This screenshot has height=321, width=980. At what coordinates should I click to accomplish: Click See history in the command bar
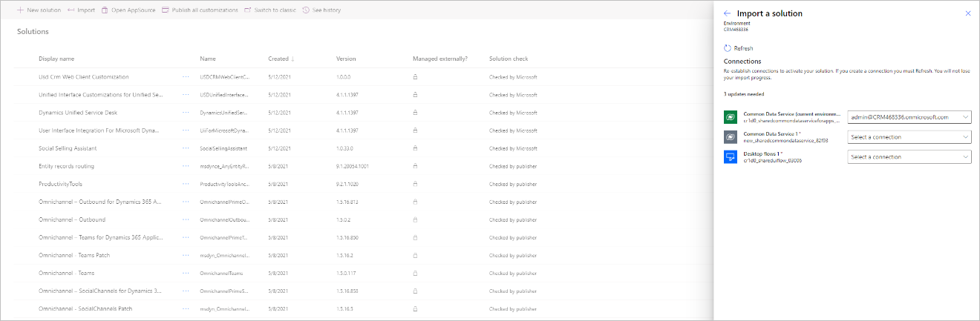321,10
